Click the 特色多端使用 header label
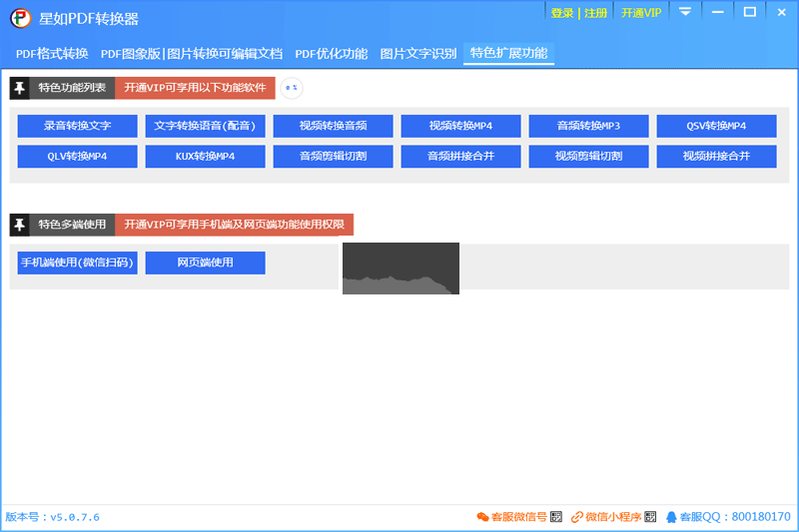 [x=72, y=225]
